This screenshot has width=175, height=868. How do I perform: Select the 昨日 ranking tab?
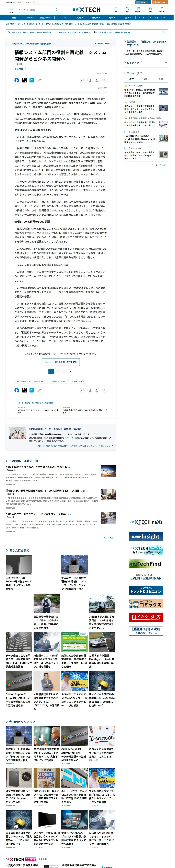146,79
